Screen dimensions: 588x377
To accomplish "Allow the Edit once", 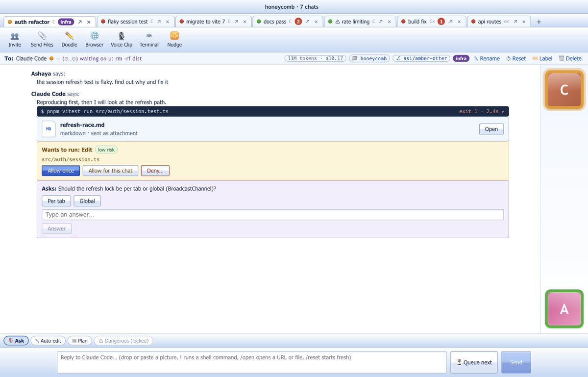I will click(x=61, y=171).
